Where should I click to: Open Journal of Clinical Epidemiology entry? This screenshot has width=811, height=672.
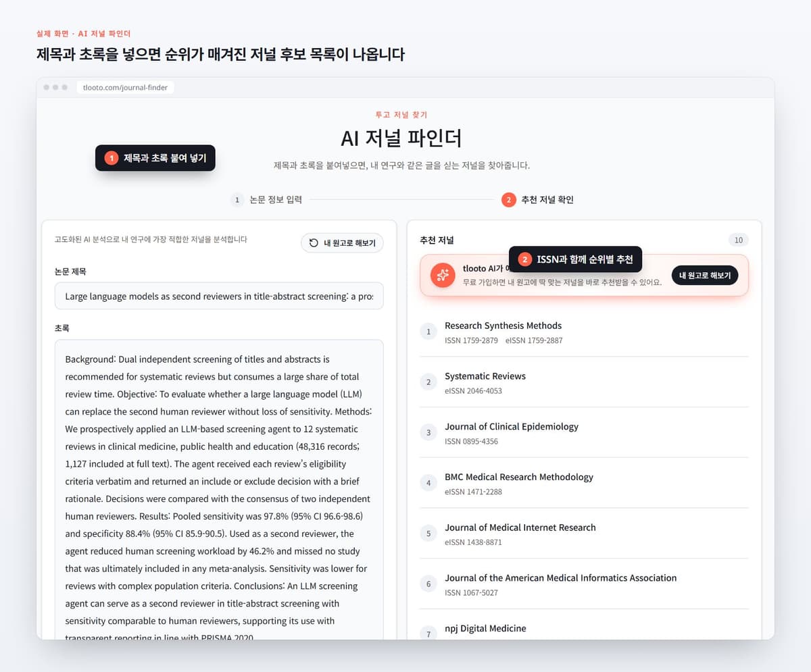click(x=584, y=433)
